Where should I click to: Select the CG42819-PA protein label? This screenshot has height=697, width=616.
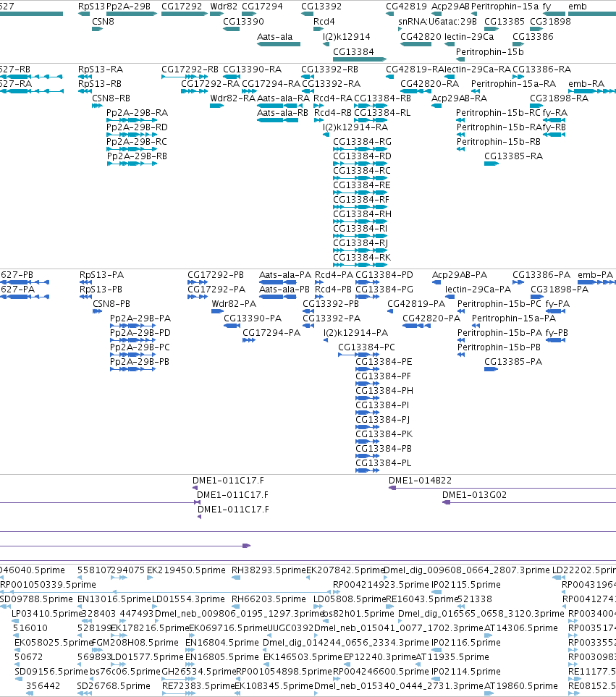(x=416, y=303)
